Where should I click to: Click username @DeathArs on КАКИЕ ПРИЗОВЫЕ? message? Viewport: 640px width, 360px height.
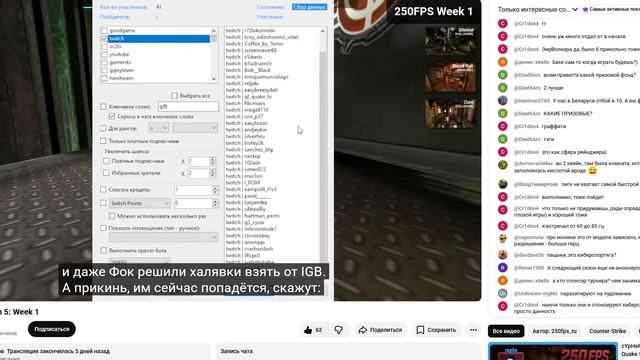527,113
